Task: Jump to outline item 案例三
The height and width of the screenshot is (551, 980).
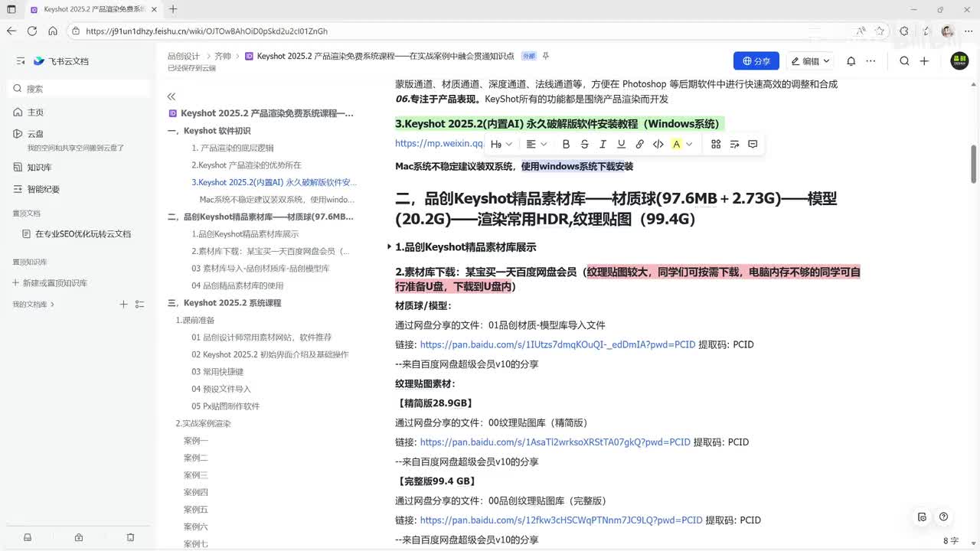Action: click(196, 475)
